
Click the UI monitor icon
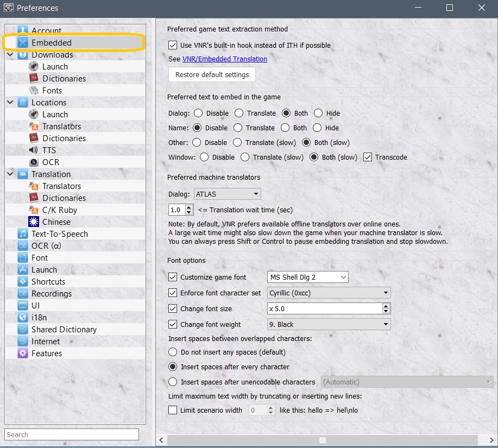click(x=23, y=305)
